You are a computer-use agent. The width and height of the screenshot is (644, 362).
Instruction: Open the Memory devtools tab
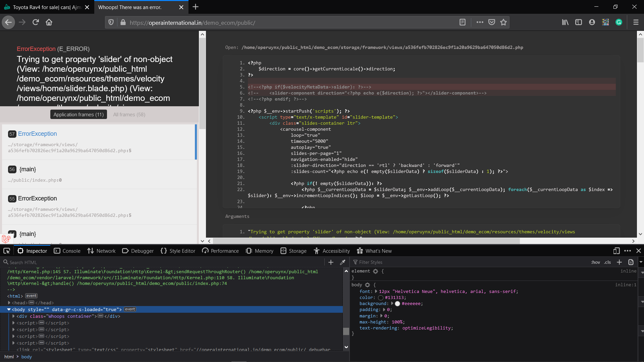click(x=259, y=251)
